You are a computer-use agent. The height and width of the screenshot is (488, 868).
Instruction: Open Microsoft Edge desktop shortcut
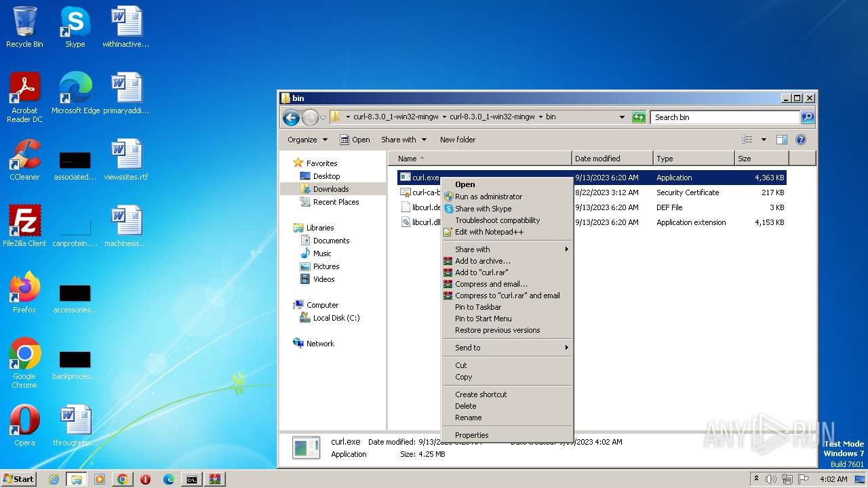(75, 94)
